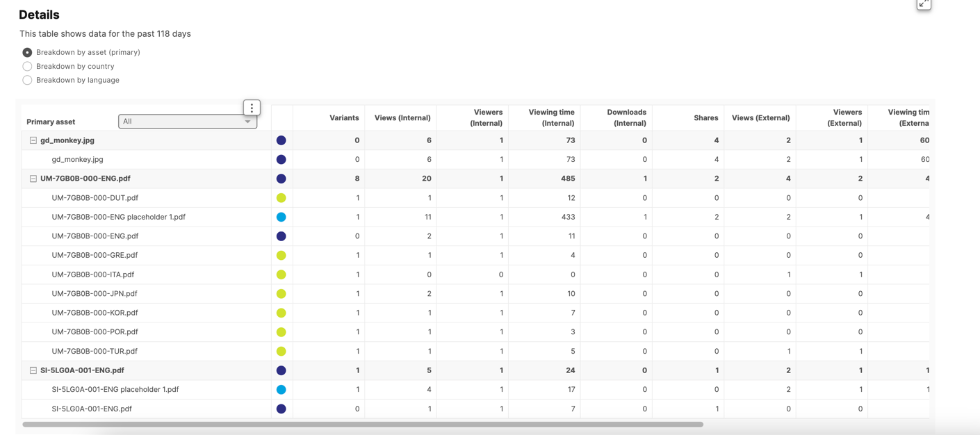980x435 pixels.
Task: Select Breakdown by asset (primary) radio
Action: click(27, 52)
